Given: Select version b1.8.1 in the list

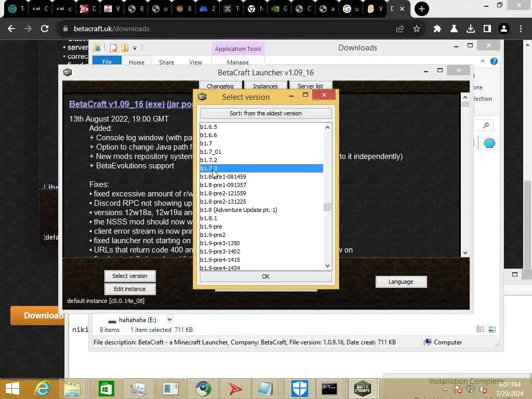Looking at the screenshot, I should tap(261, 218).
